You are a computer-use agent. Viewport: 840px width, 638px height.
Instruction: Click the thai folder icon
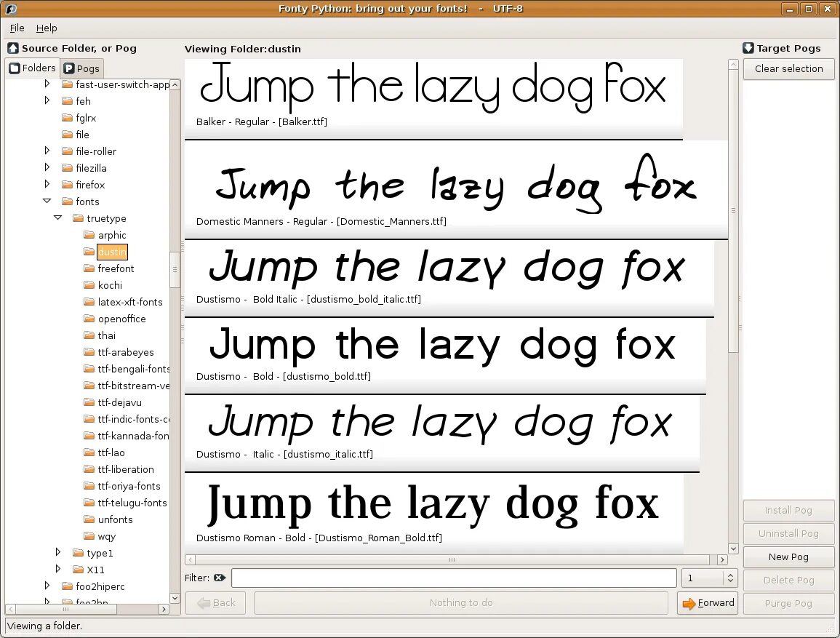click(89, 335)
